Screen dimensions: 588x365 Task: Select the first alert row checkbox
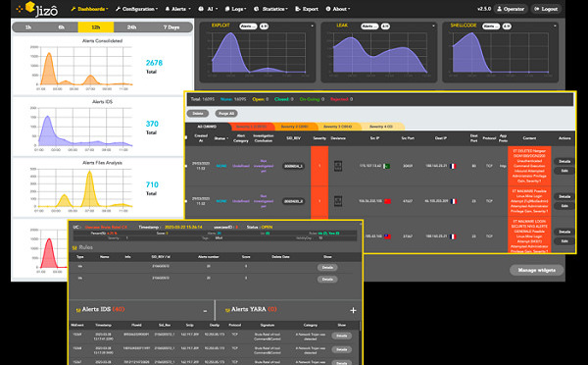pyautogui.click(x=186, y=166)
